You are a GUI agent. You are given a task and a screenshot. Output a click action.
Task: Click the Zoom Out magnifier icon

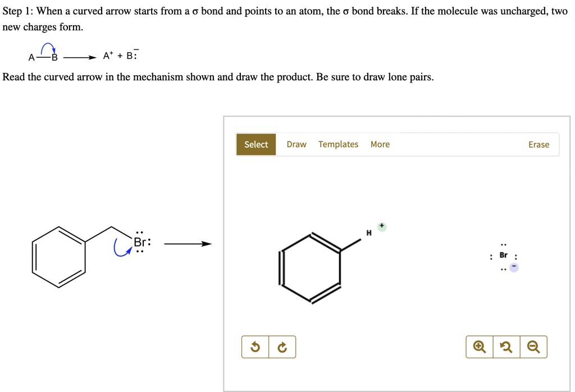[533, 347]
